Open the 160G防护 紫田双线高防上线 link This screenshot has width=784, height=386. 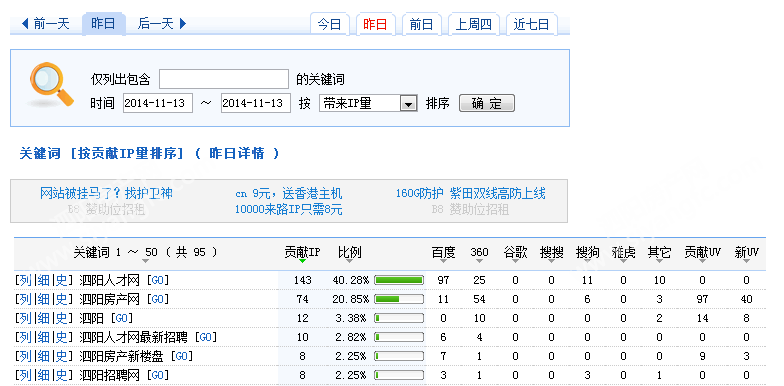point(470,193)
